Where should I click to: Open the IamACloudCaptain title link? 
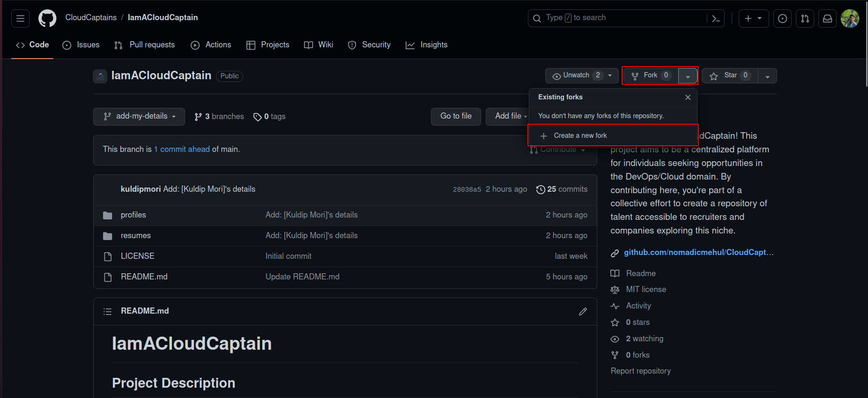pos(161,75)
